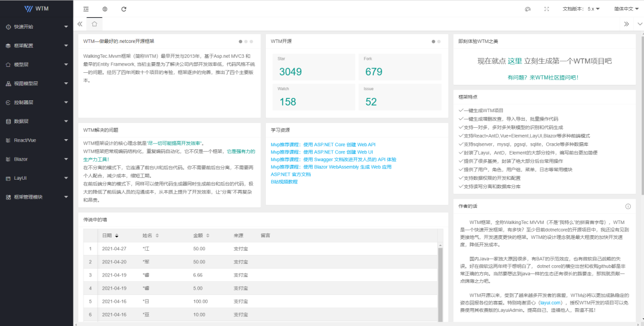Screen dimensions: 644x326
Task: Open the WTM社区 question link
Action: pyautogui.click(x=543, y=77)
